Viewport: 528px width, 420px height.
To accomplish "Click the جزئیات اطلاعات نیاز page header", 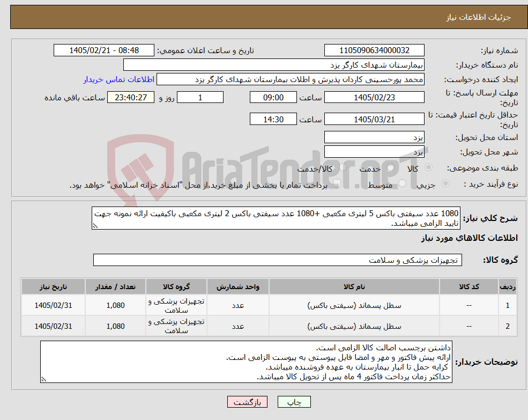I will [x=478, y=17].
